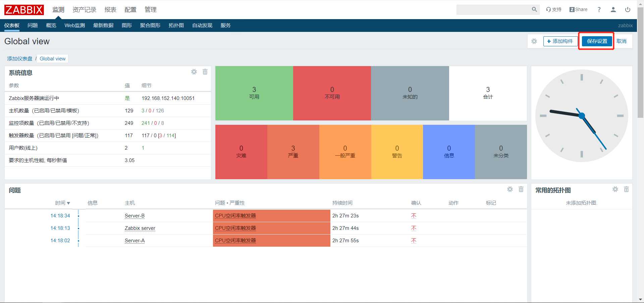Open 问题 widget gear settings
Screen dimensions: 644x303
pos(510,189)
